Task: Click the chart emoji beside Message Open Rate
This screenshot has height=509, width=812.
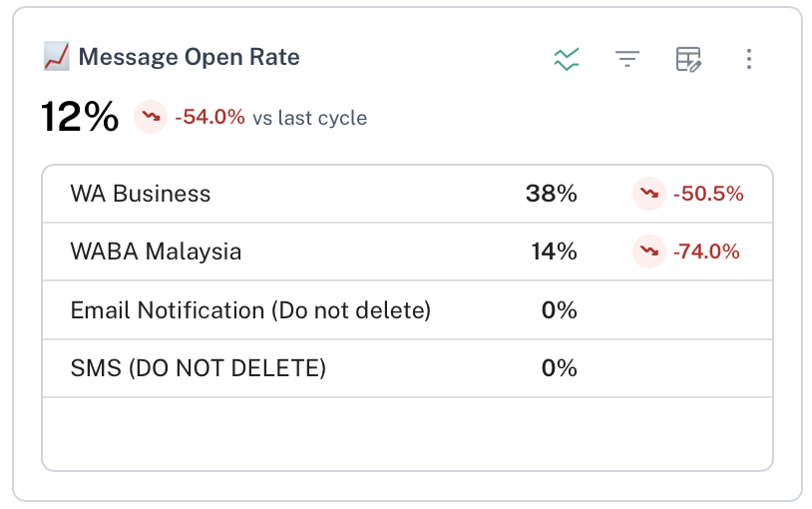Action: [56, 56]
